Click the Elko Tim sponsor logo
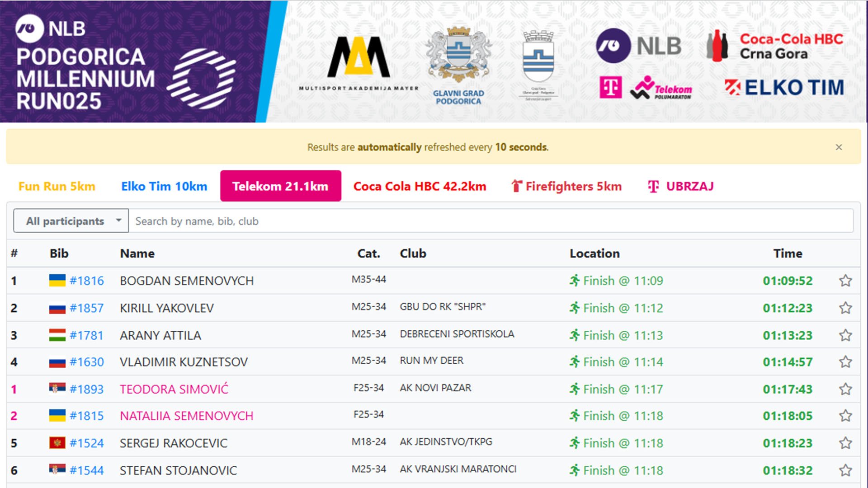The image size is (868, 488). [784, 87]
